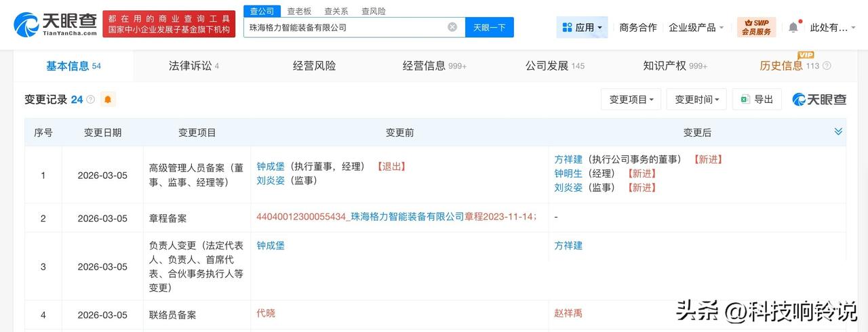The width and height of the screenshot is (868, 332).
Task: Click the 导出 export button
Action: [757, 99]
